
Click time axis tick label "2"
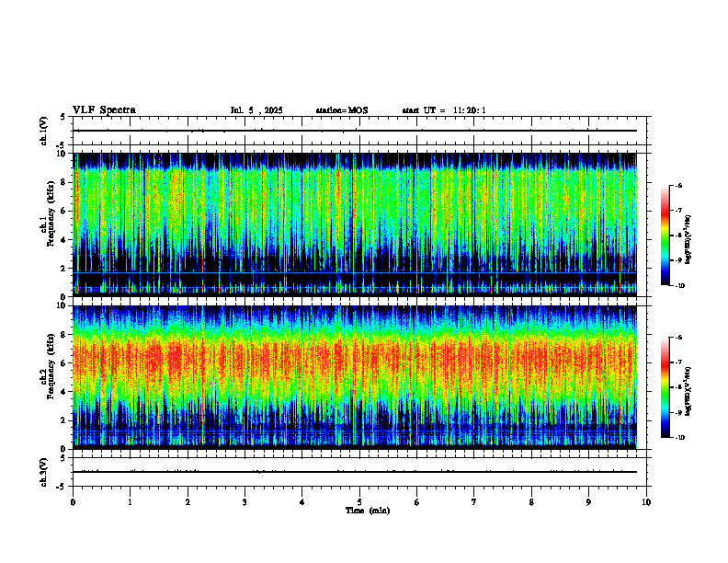[188, 502]
